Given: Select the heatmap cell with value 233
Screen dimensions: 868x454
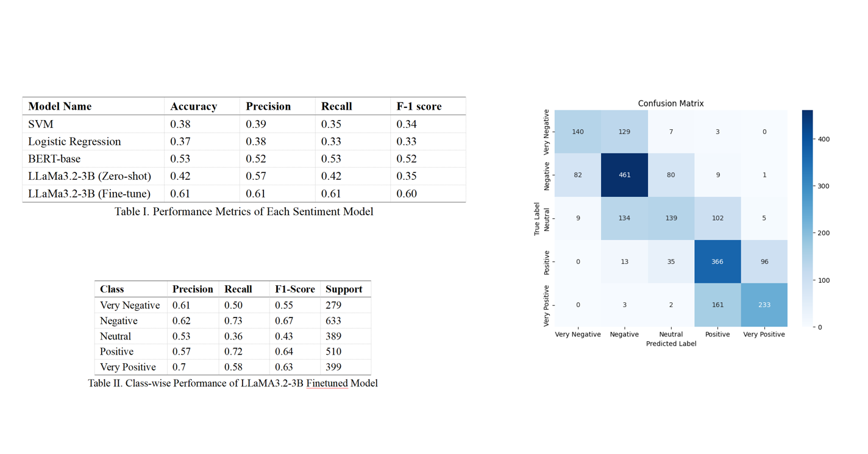Looking at the screenshot, I should point(764,305).
